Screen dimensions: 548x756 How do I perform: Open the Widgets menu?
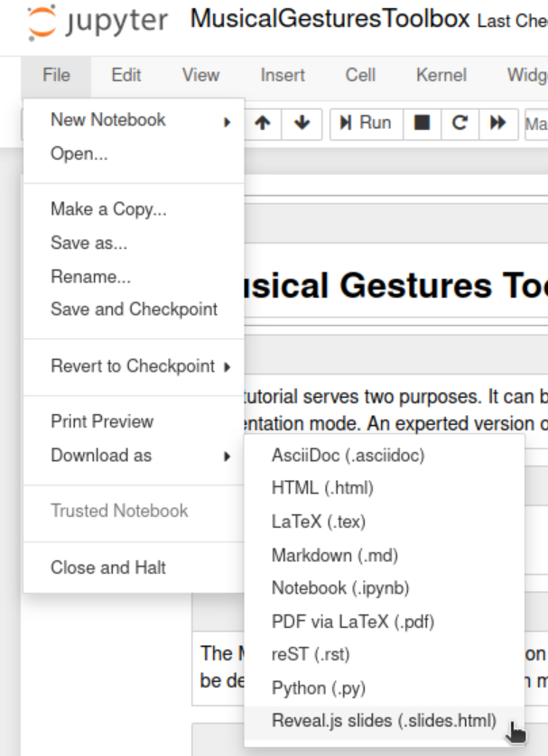pyautogui.click(x=526, y=75)
